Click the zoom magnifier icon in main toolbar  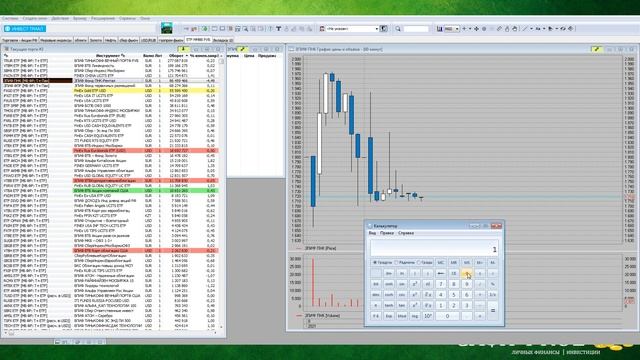click(x=245, y=29)
